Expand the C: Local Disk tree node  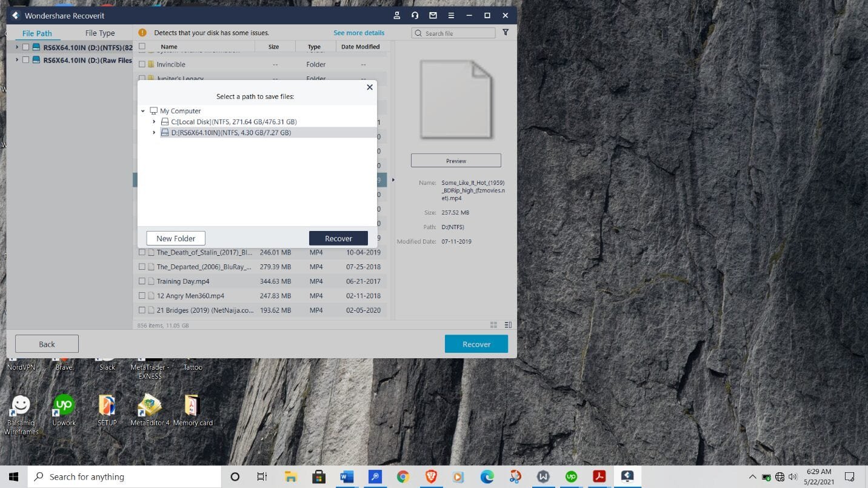(x=154, y=122)
